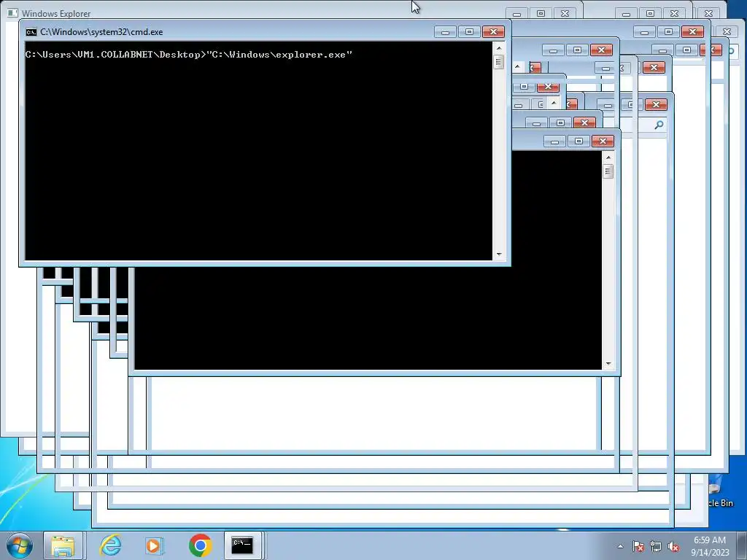The height and width of the screenshot is (560, 747).
Task: Open the muted volume tray icon
Action: point(673,546)
